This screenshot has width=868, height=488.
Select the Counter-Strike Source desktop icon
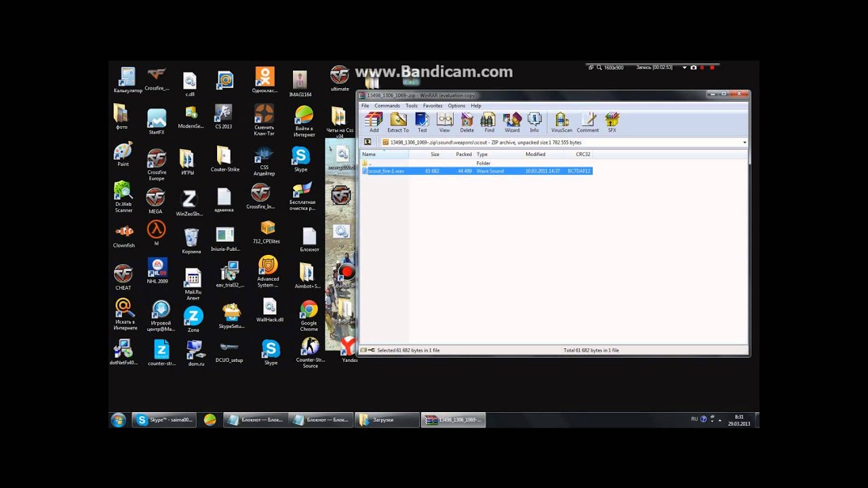[x=310, y=353]
